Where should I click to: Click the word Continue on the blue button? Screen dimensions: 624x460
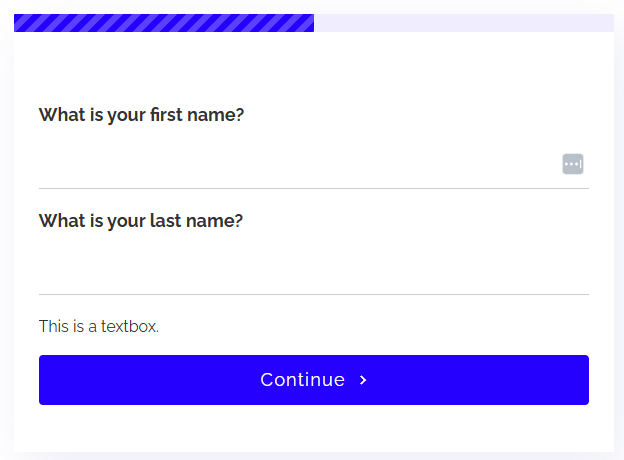(x=302, y=380)
